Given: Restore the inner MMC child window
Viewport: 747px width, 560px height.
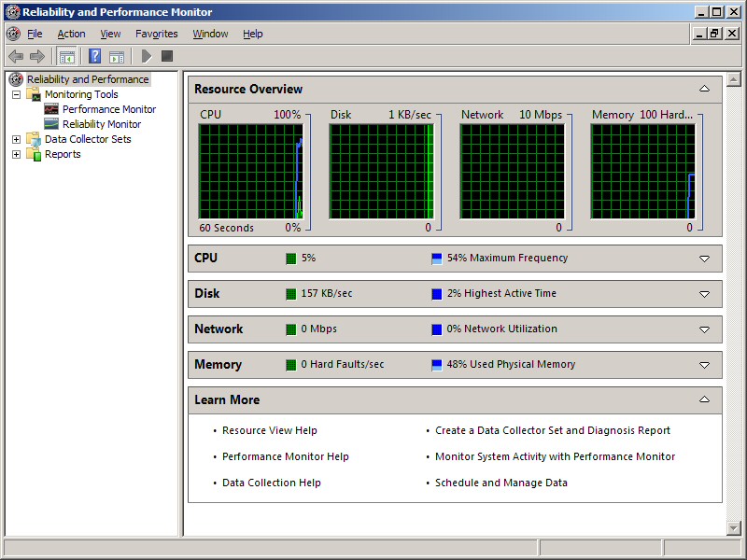Looking at the screenshot, I should (714, 34).
